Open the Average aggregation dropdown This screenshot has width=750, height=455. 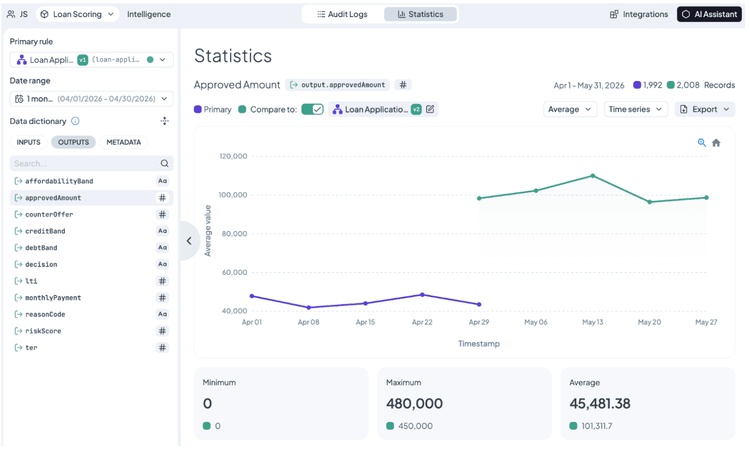pyautogui.click(x=570, y=110)
